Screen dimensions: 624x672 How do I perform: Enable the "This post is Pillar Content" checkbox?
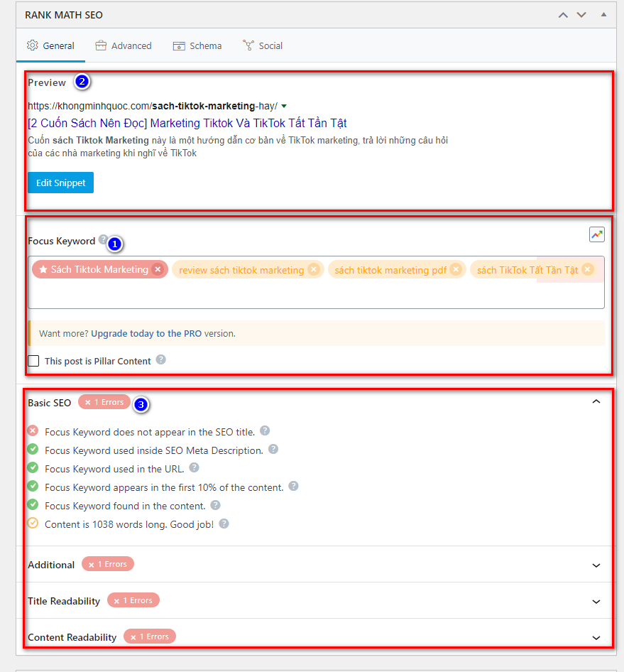(x=33, y=360)
